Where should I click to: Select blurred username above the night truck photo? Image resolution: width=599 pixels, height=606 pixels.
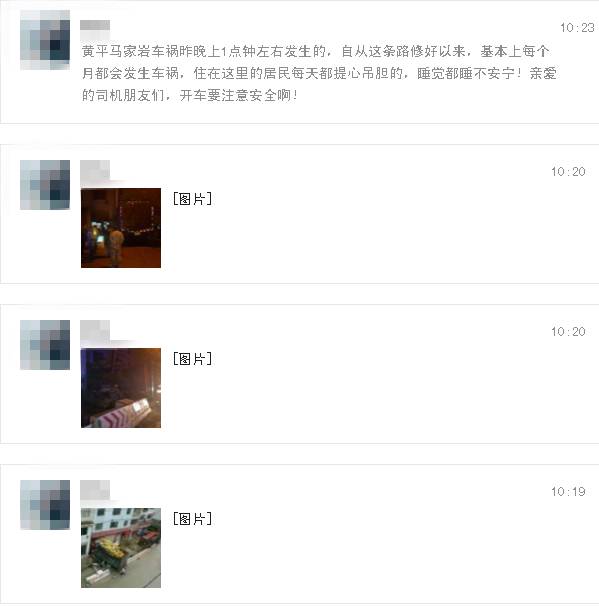(x=95, y=170)
